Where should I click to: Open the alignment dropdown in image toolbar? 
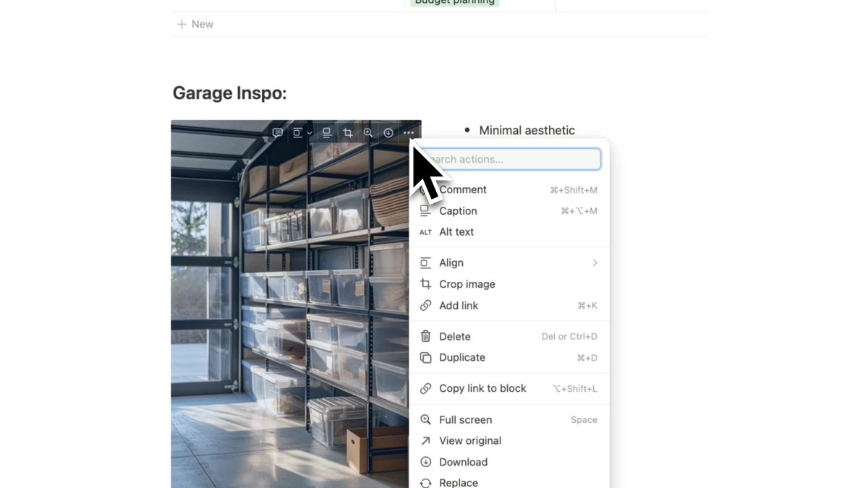coord(302,133)
